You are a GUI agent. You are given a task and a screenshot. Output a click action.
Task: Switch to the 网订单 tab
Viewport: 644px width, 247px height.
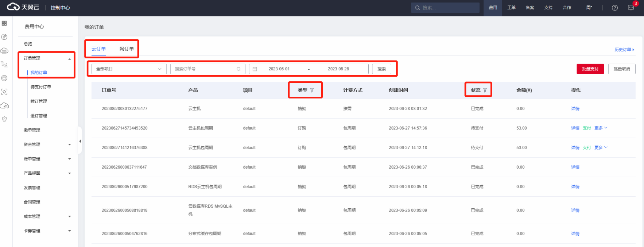pyautogui.click(x=127, y=49)
